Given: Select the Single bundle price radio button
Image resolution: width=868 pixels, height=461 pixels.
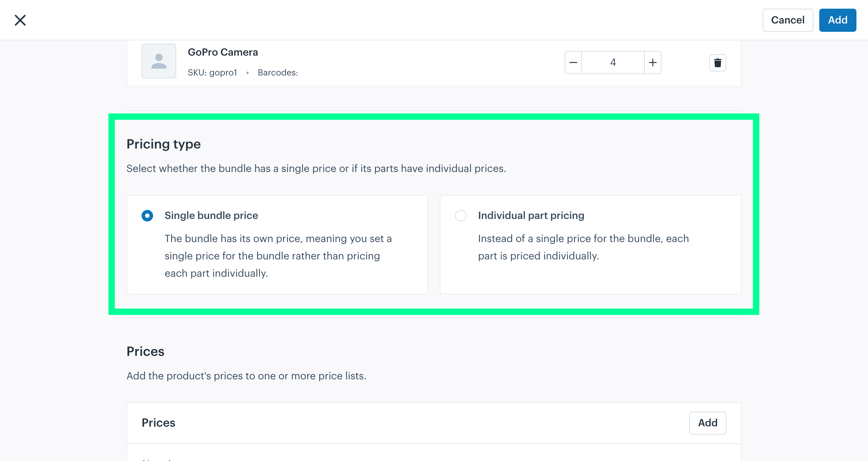Looking at the screenshot, I should click(x=147, y=216).
